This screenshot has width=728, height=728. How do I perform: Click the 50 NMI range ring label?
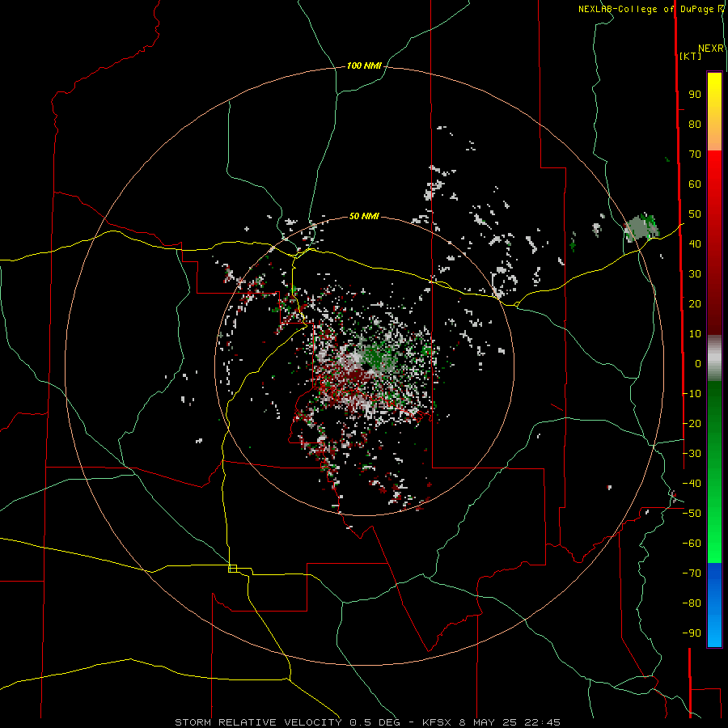click(364, 216)
